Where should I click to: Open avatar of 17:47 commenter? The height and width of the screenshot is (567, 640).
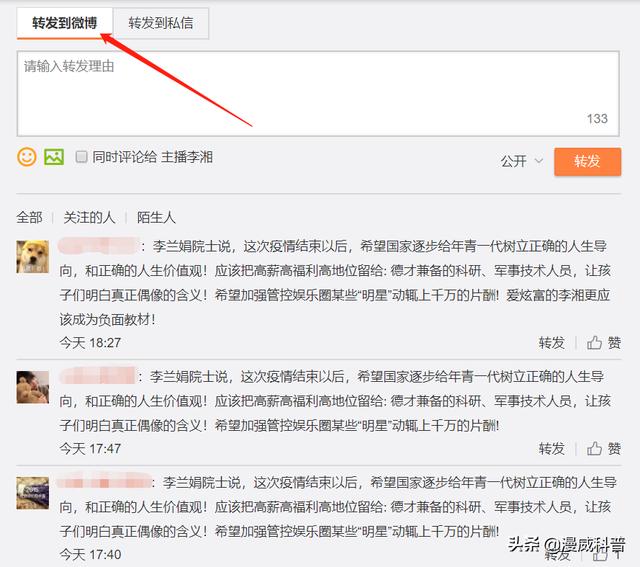tap(33, 387)
